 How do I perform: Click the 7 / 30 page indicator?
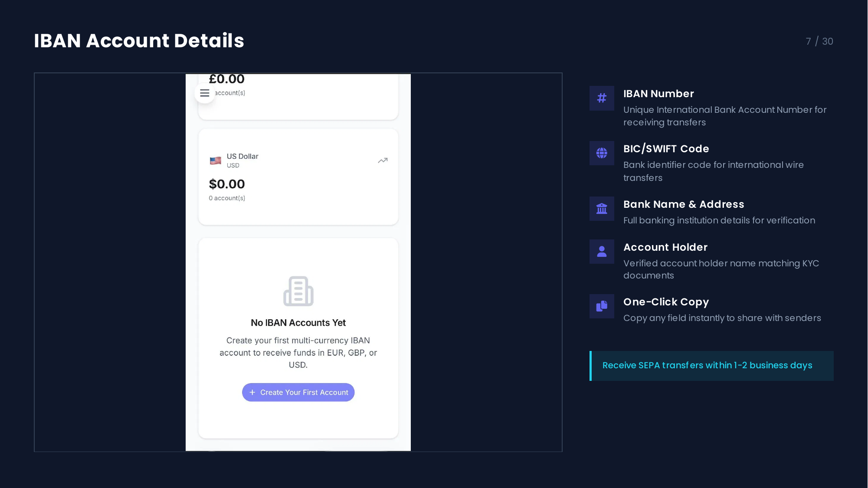(x=819, y=41)
